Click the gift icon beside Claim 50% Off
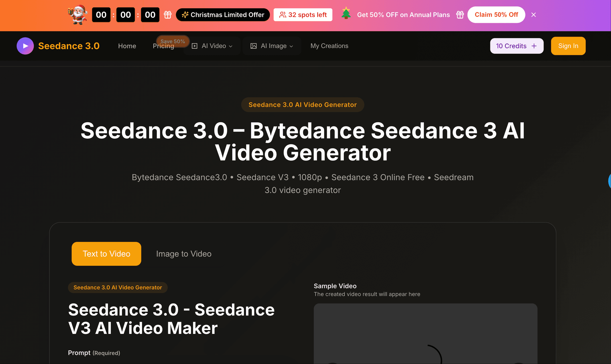Image resolution: width=611 pixels, height=364 pixels. 460,15
